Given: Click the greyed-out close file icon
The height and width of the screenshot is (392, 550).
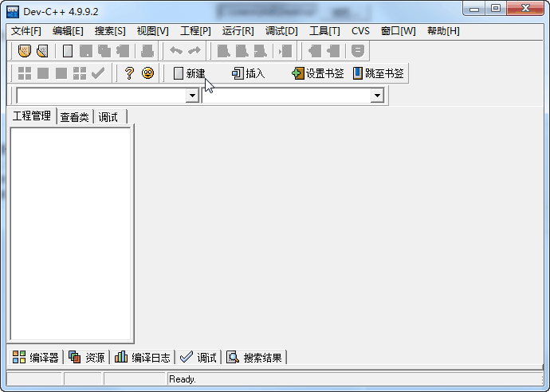Looking at the screenshot, I should pyautogui.click(x=123, y=51).
